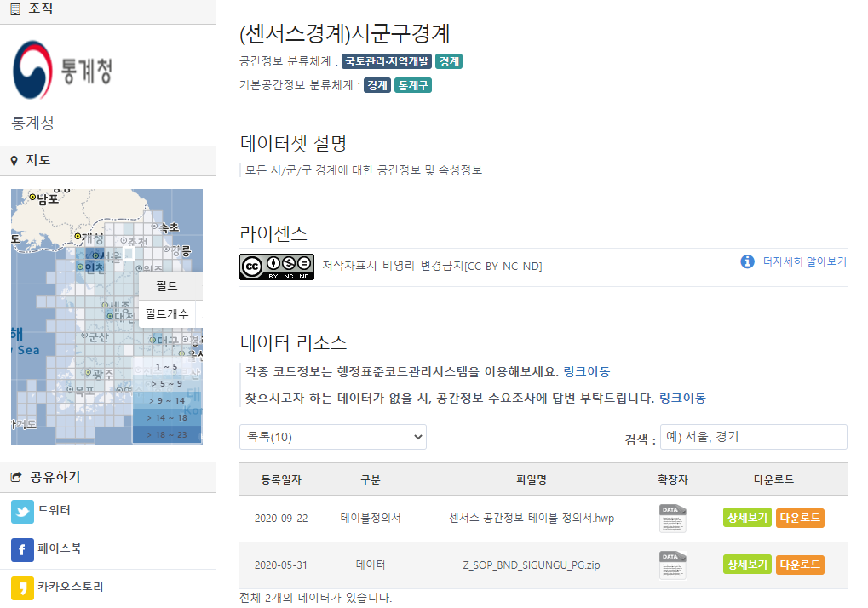Click the 경계 tag in 공간정보 분류체계
This screenshot has height=608, width=868.
point(449,61)
